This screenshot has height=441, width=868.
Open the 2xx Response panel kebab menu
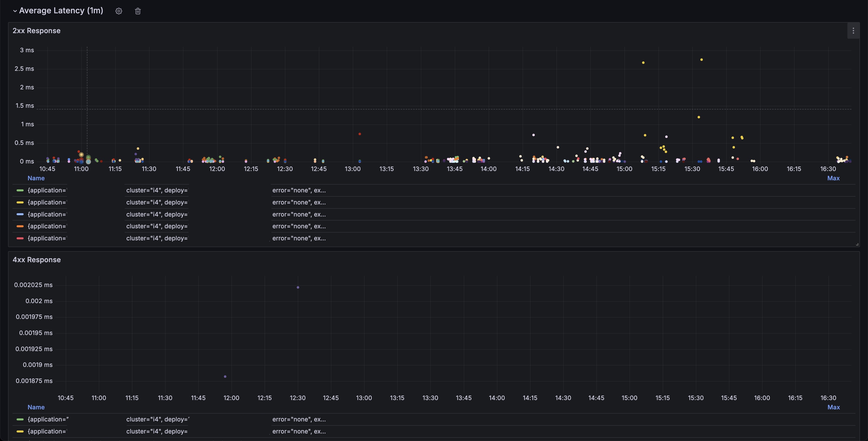pyautogui.click(x=853, y=31)
